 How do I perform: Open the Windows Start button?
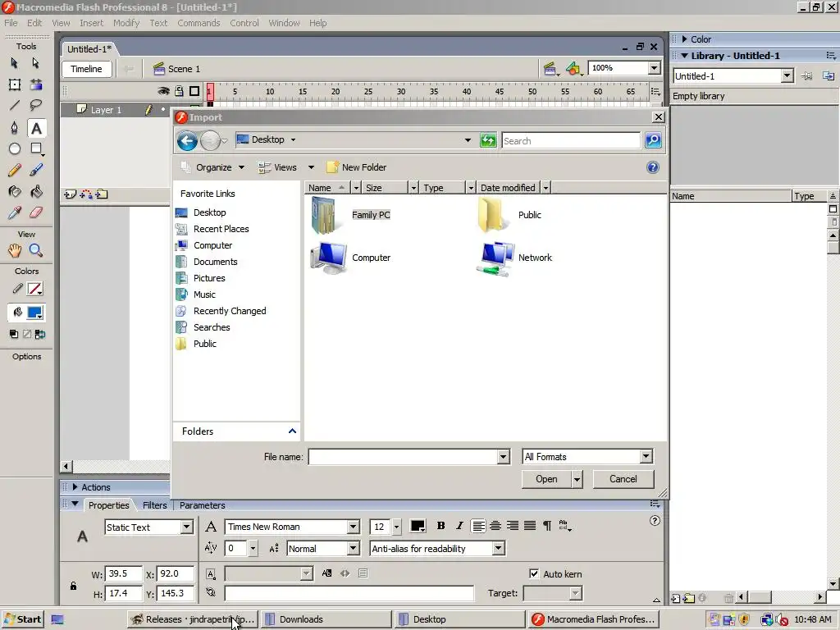[22, 619]
